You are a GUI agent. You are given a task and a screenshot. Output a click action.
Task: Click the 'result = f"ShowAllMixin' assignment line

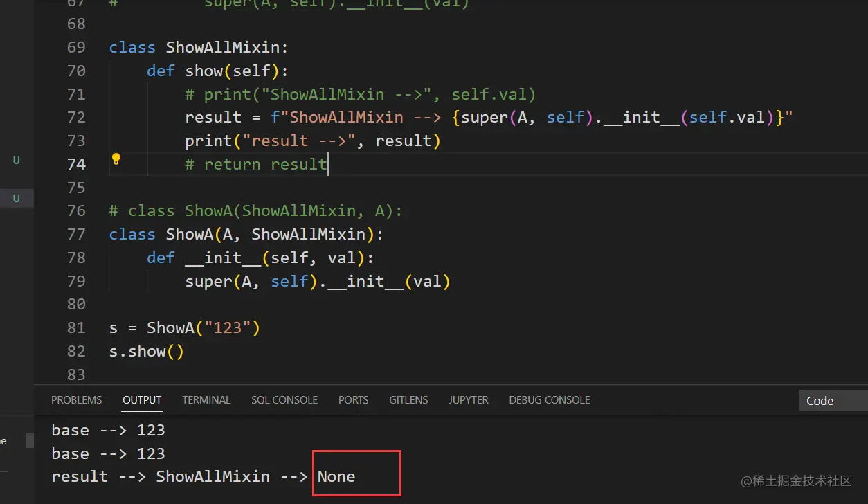tap(489, 118)
